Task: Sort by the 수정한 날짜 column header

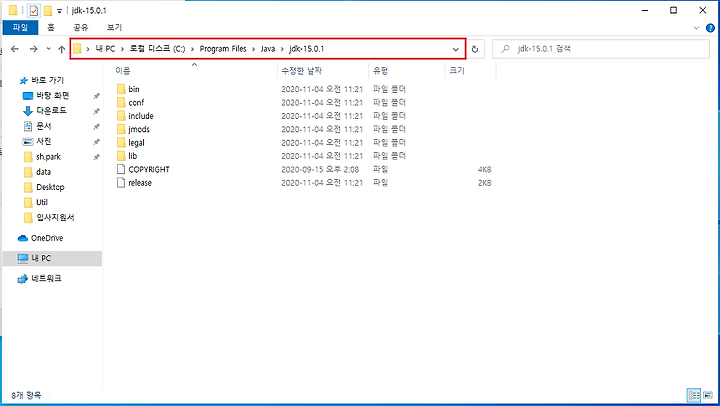Action: coord(301,71)
